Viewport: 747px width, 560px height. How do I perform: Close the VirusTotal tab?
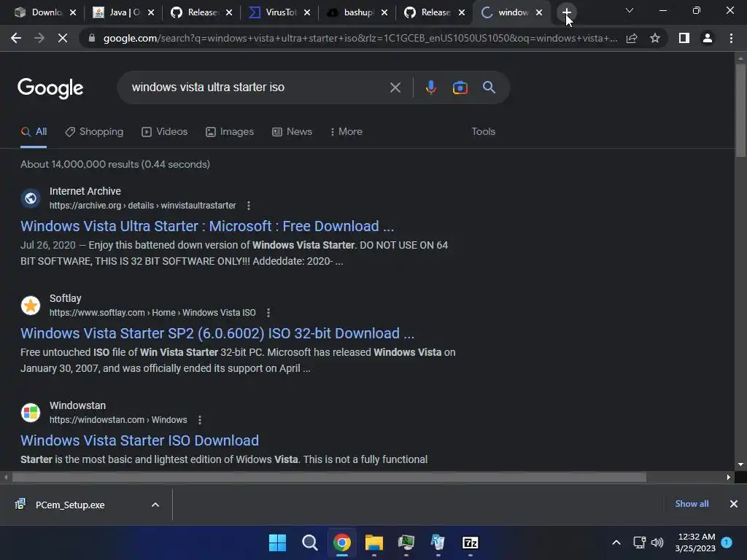pos(307,13)
